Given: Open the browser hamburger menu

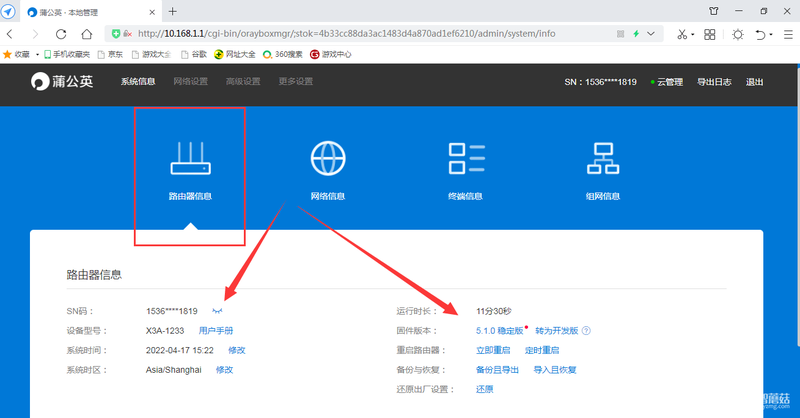Looking at the screenshot, I should (x=788, y=34).
